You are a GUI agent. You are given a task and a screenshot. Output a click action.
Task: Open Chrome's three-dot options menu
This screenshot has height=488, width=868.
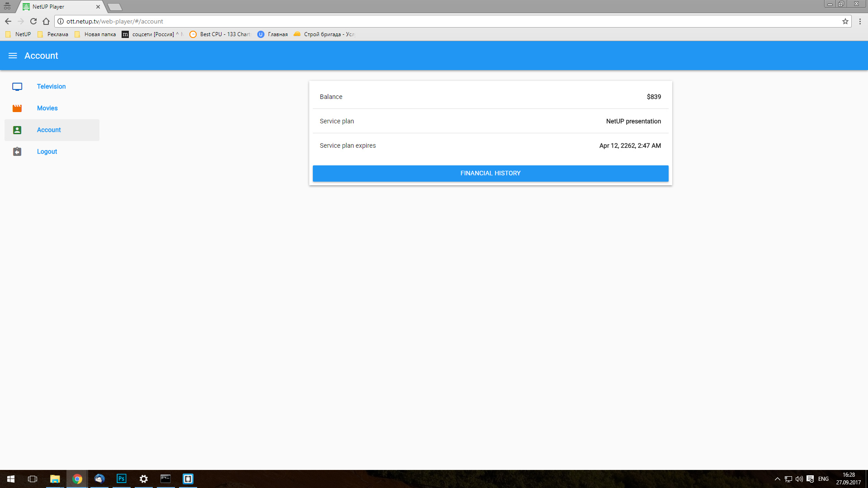[x=860, y=21]
